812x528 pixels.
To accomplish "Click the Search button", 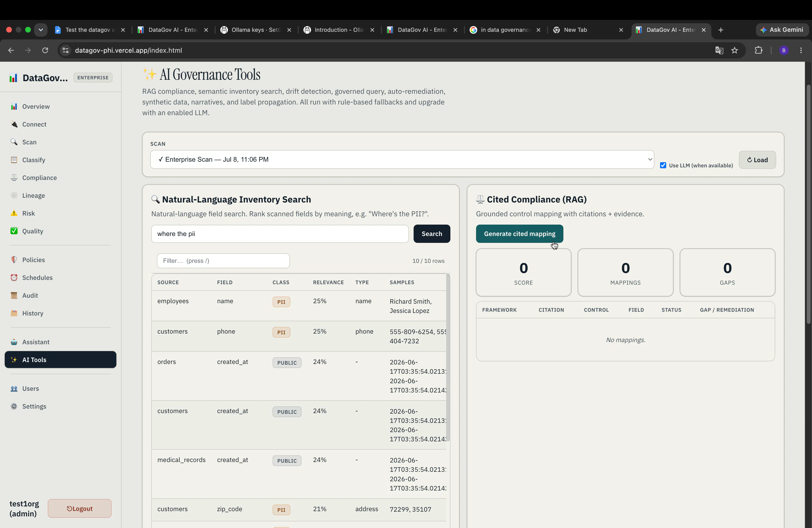I will pos(432,234).
